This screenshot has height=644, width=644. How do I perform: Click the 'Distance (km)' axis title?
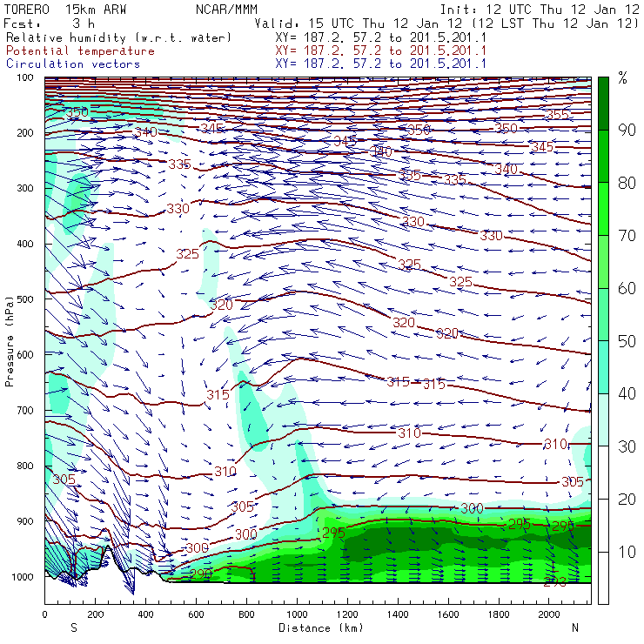click(321, 628)
